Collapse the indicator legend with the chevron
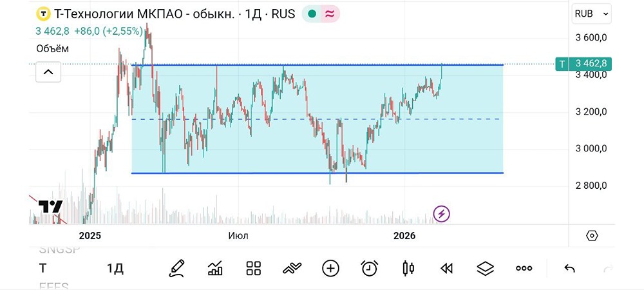This screenshot has width=644, height=290. click(48, 72)
